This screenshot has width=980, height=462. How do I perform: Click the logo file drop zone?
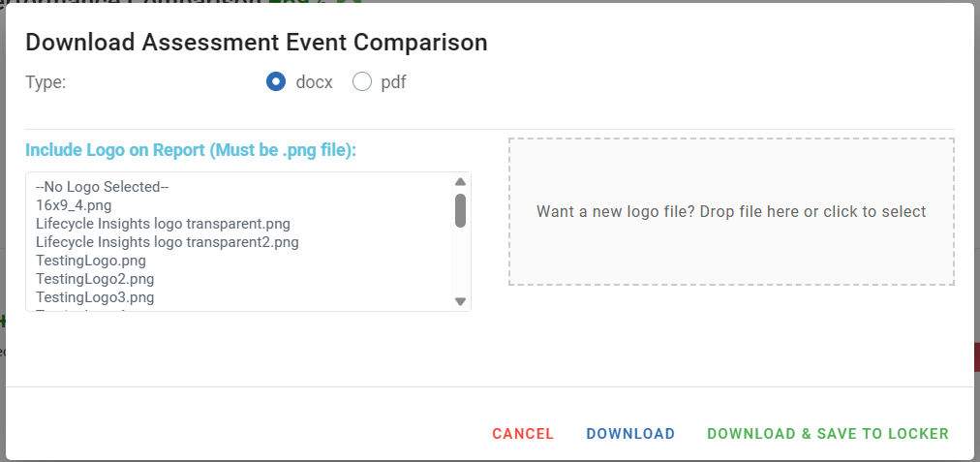(731, 212)
